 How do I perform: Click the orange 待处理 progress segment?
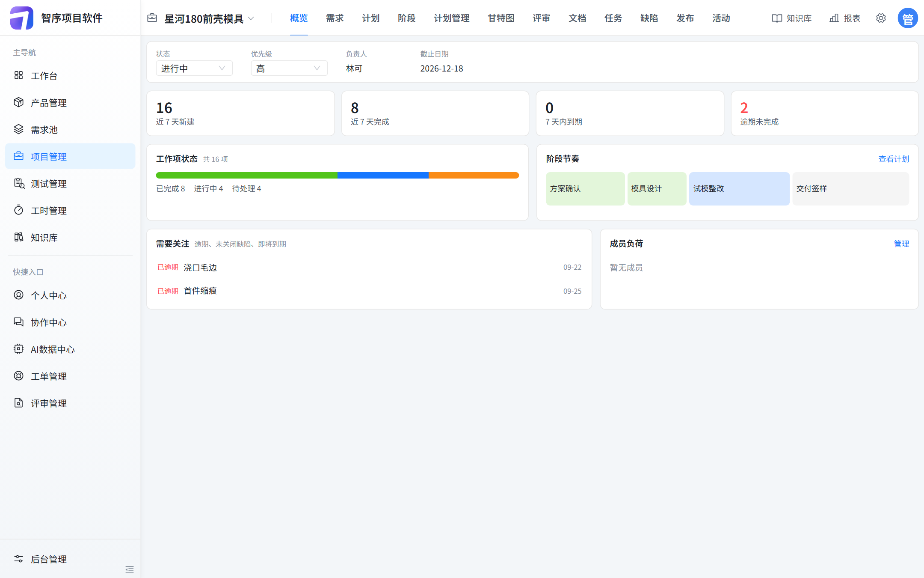[x=474, y=176]
